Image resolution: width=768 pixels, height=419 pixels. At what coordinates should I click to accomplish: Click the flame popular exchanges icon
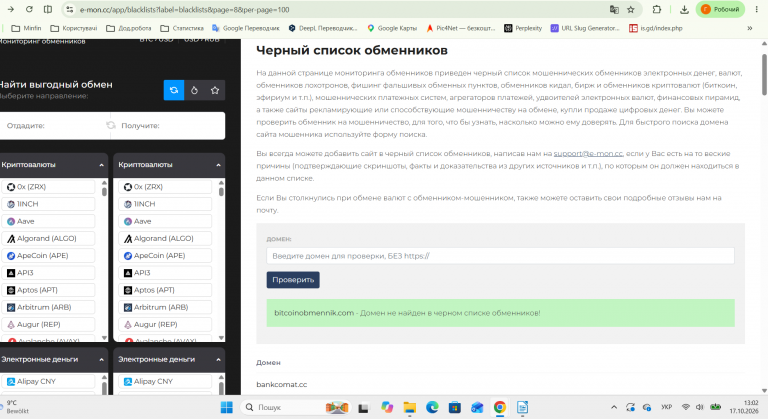point(194,90)
